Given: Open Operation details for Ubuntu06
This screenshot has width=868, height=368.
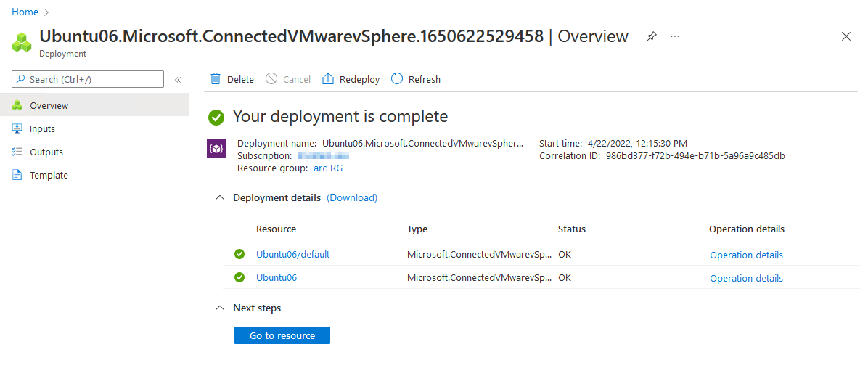Looking at the screenshot, I should coord(746,278).
